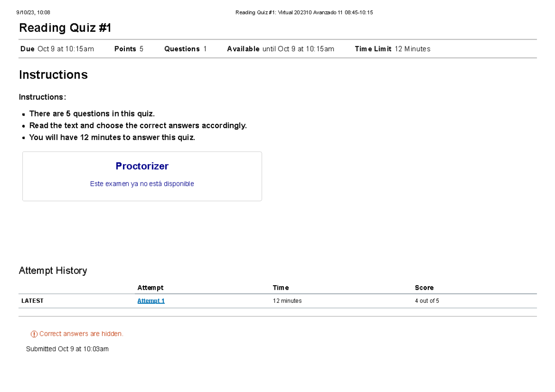Click the 4 out of 5 score entry
555x392 pixels.
point(427,300)
